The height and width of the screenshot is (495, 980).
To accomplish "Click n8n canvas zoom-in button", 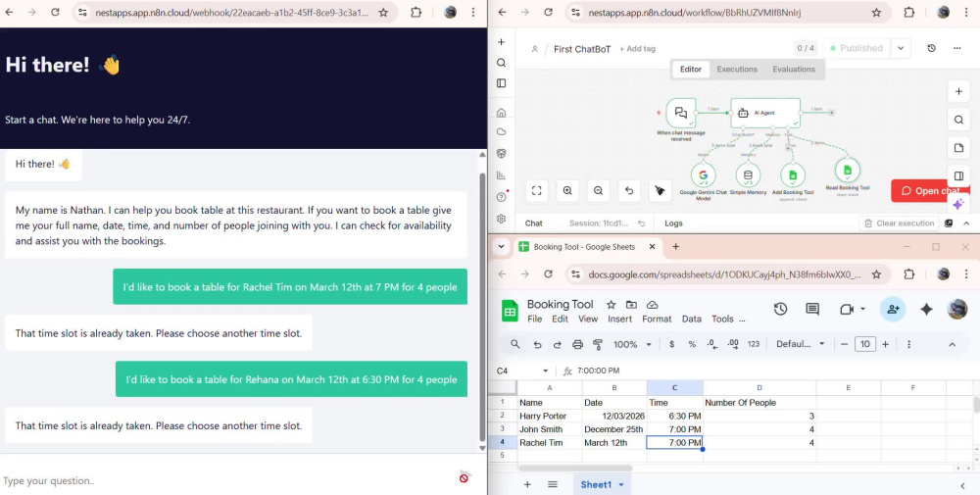I will click(567, 190).
